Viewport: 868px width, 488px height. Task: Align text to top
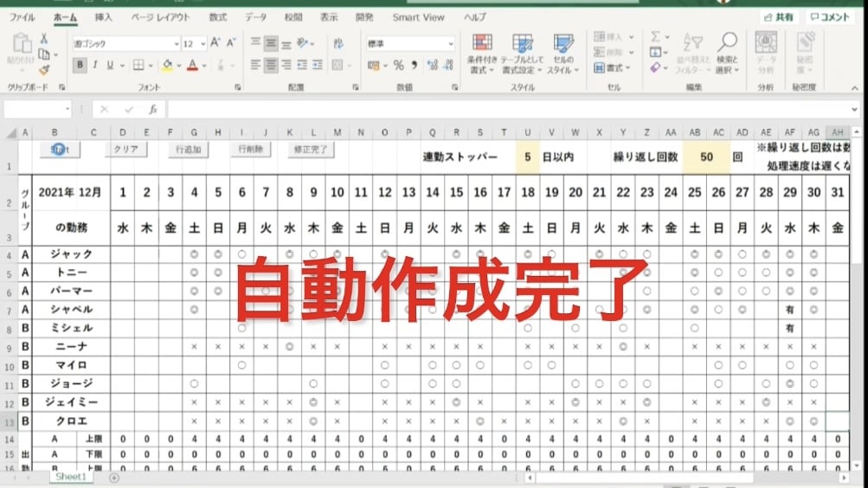tap(255, 42)
